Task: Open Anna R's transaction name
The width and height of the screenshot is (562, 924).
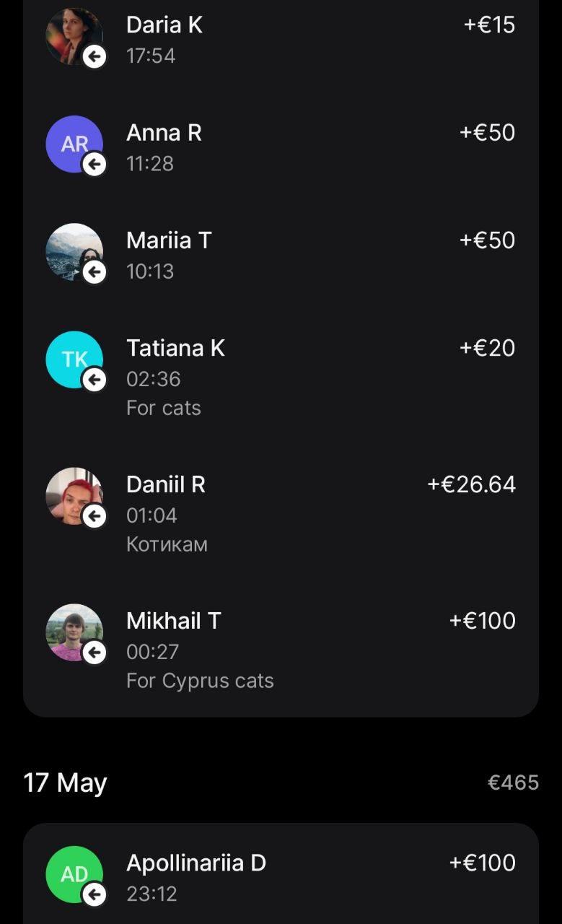Action: pos(164,133)
